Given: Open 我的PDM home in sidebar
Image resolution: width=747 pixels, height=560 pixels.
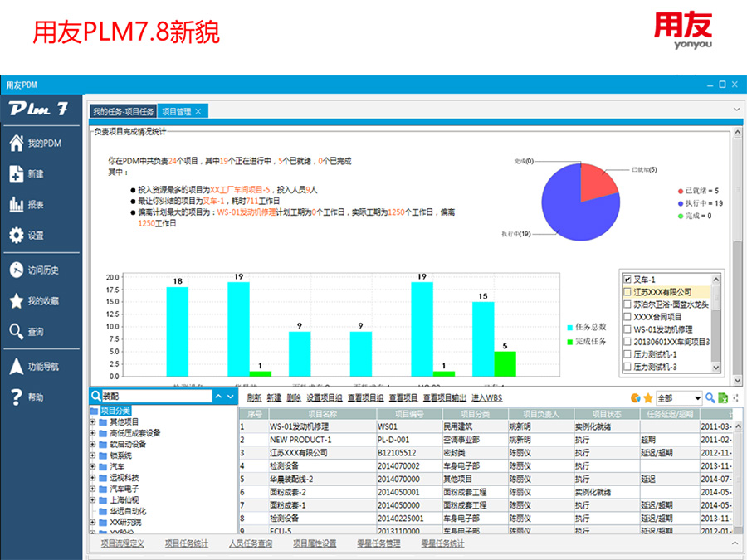Looking at the screenshot, I should 17,143.
